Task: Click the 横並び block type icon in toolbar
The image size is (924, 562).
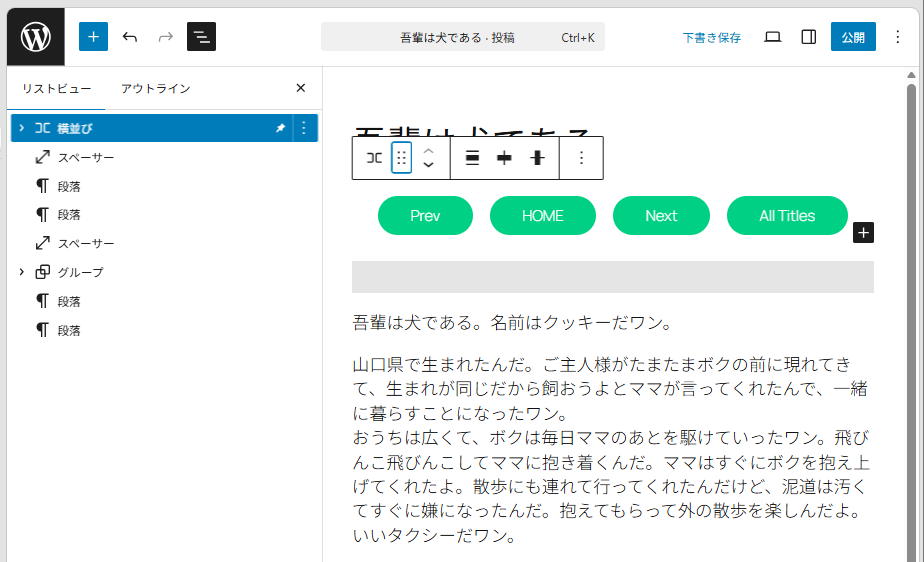Action: click(x=373, y=158)
